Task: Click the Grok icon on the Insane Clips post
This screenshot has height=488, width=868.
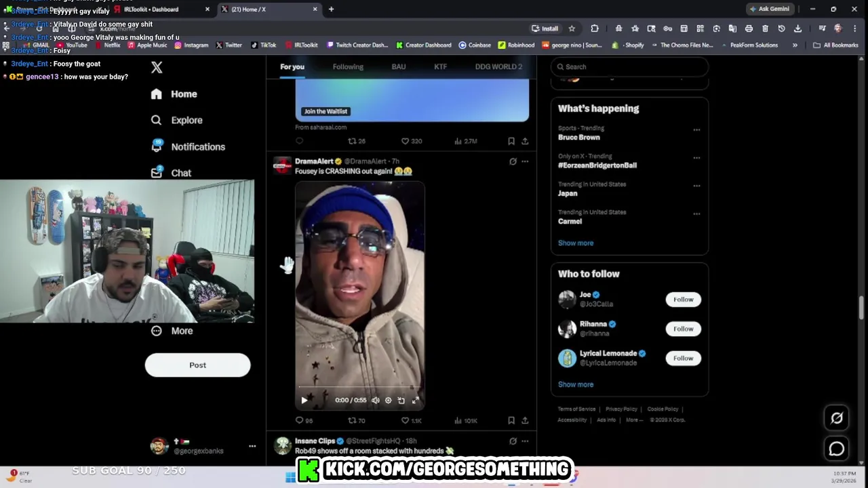Action: point(513,441)
